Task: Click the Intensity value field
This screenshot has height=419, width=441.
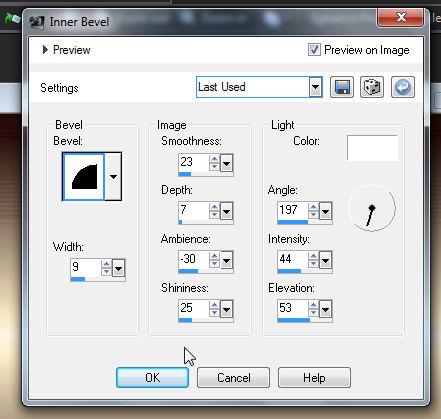Action: [x=292, y=259]
